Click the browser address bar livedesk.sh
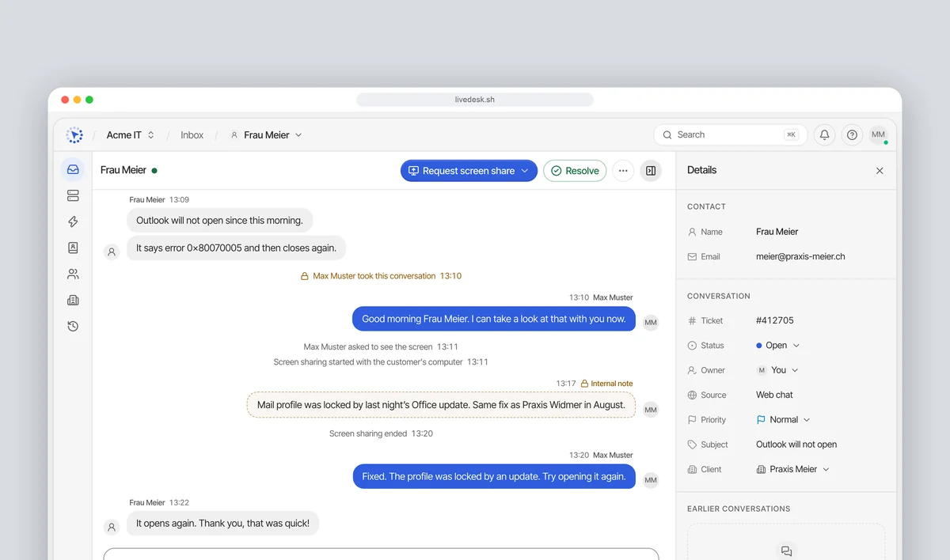Viewport: 950px width, 560px height. tap(475, 100)
